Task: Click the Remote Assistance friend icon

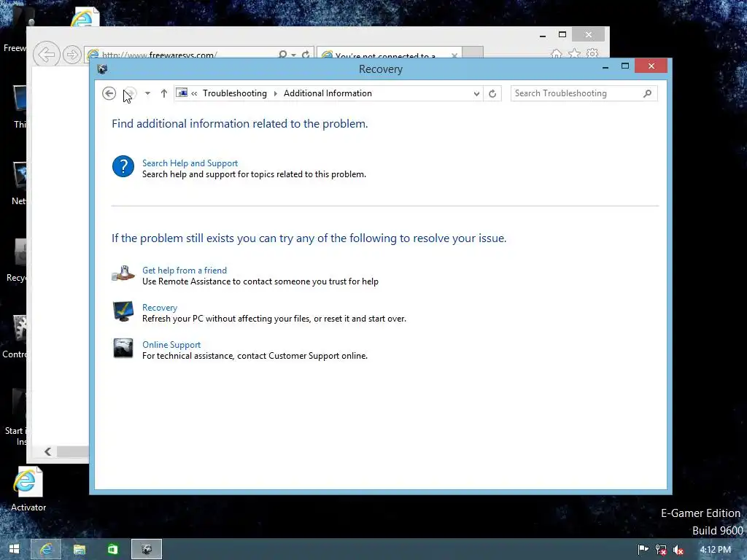Action: [123, 274]
